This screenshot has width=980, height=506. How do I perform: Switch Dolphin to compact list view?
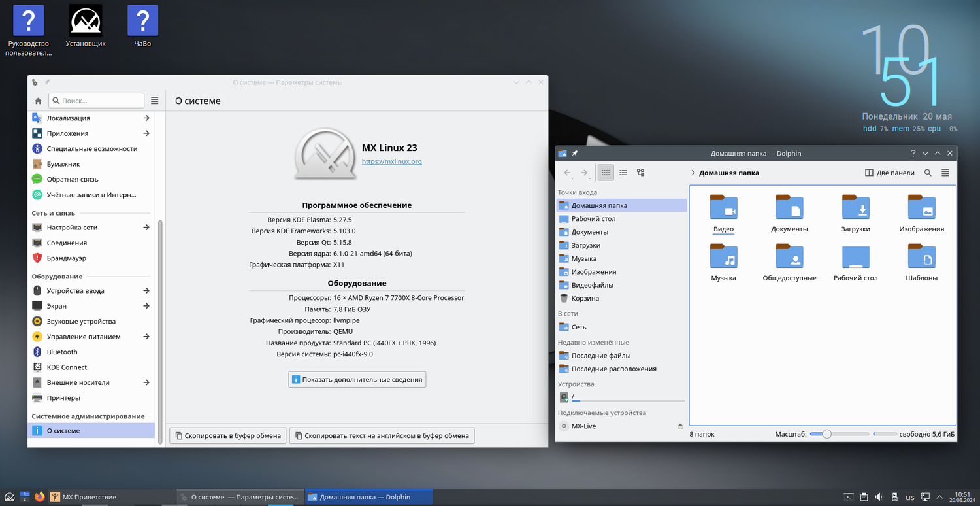623,173
